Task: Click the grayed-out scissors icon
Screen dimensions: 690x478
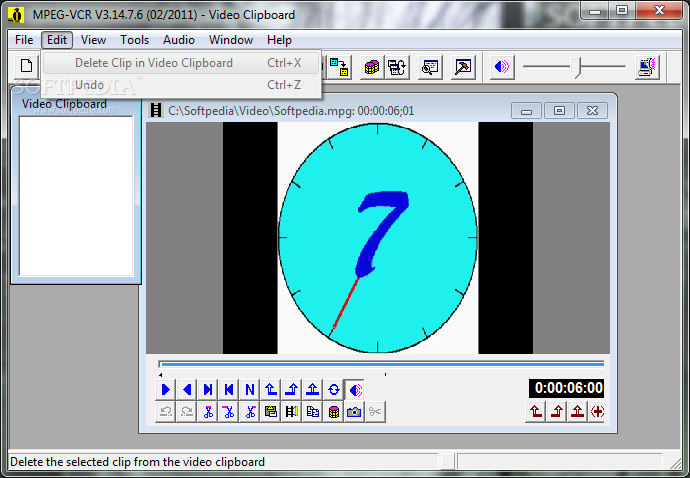Action: click(x=375, y=412)
